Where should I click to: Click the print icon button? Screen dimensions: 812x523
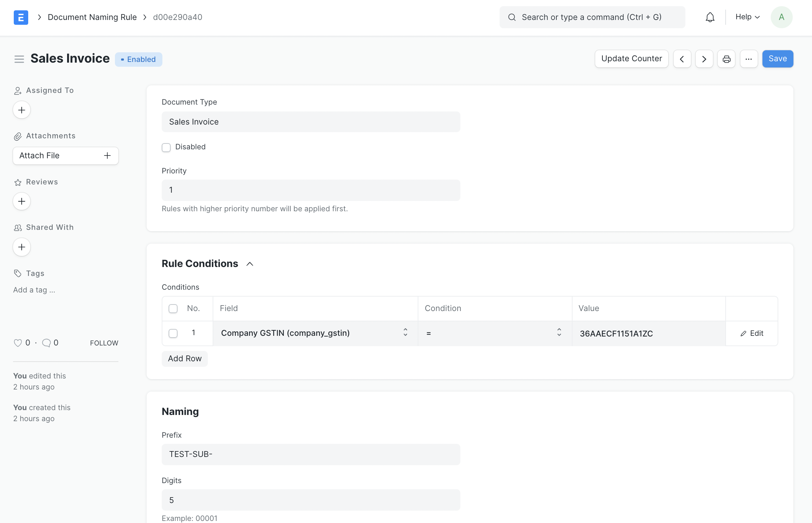click(x=726, y=59)
